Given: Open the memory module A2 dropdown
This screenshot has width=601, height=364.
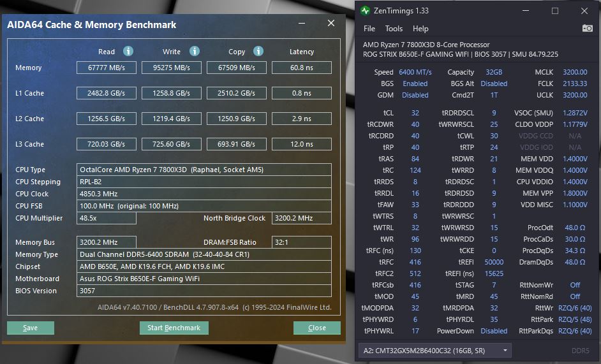Looking at the screenshot, I should coord(434,350).
